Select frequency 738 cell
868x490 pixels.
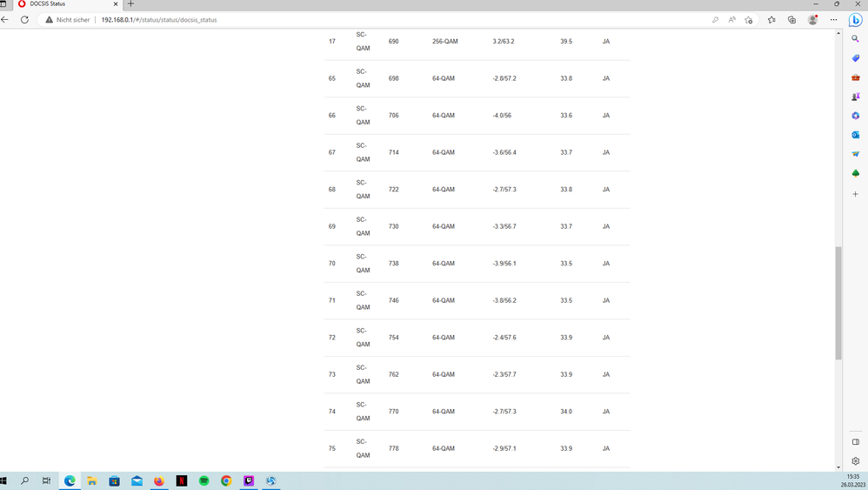point(394,264)
